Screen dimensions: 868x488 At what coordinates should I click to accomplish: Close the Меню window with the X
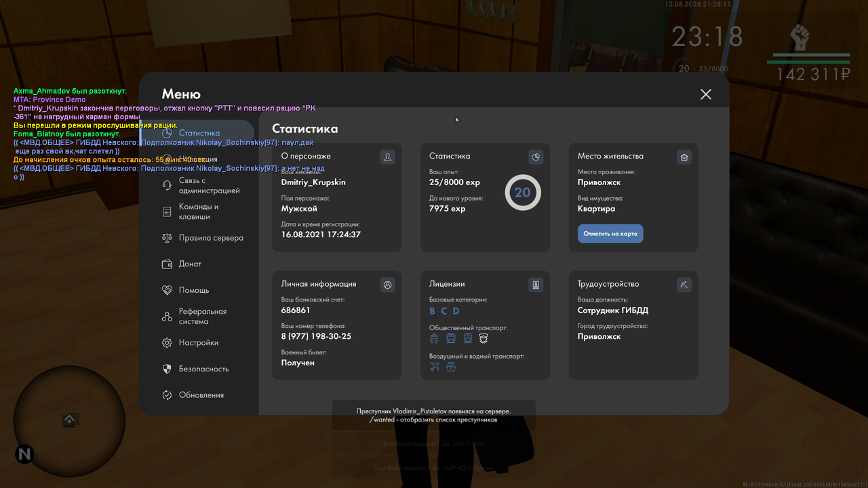pos(706,94)
